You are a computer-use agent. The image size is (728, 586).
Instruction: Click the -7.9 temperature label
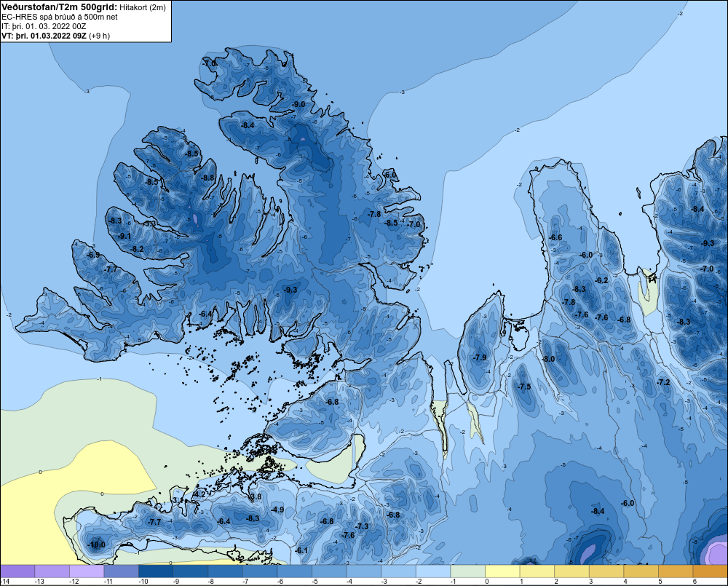click(480, 357)
